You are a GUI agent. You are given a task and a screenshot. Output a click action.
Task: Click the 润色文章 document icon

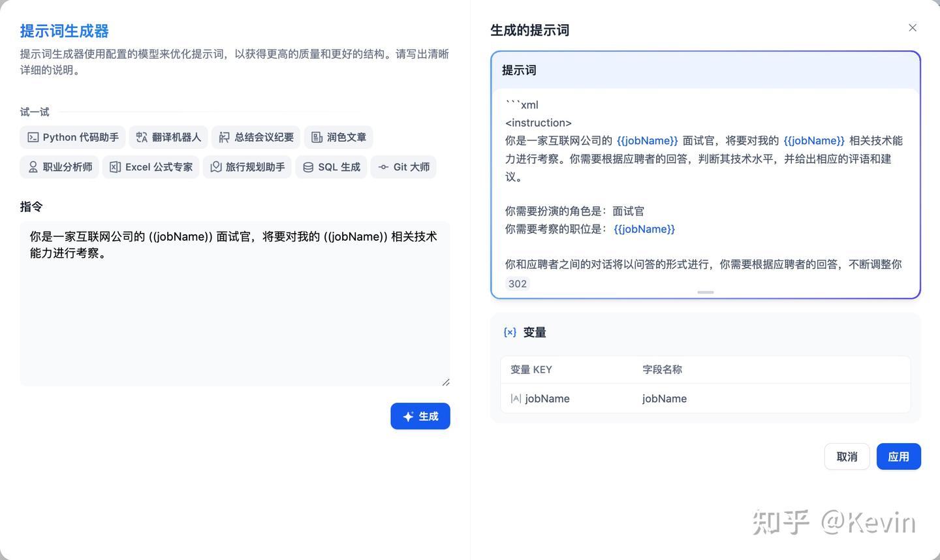[x=317, y=137]
